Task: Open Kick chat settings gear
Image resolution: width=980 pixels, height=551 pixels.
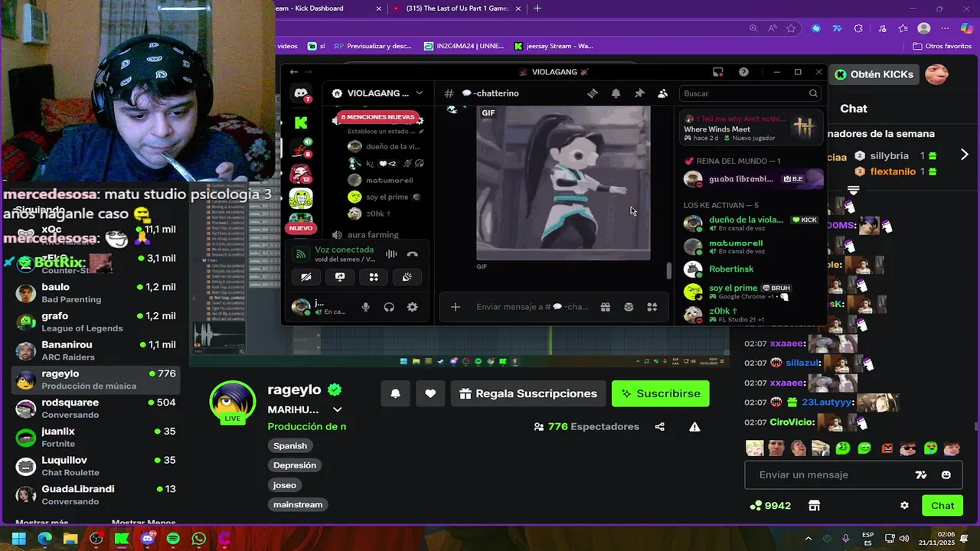Action: click(x=904, y=505)
